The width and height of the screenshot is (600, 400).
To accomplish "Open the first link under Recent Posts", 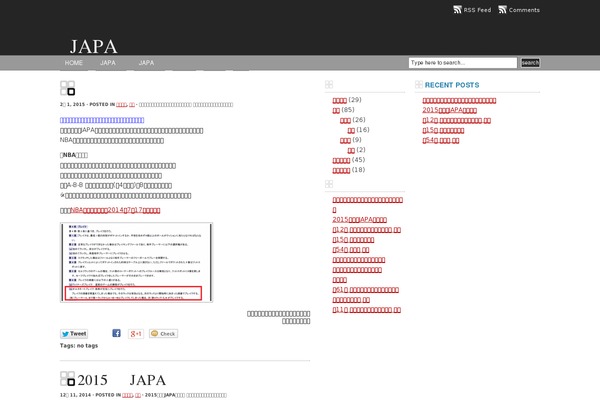I will coord(459,100).
